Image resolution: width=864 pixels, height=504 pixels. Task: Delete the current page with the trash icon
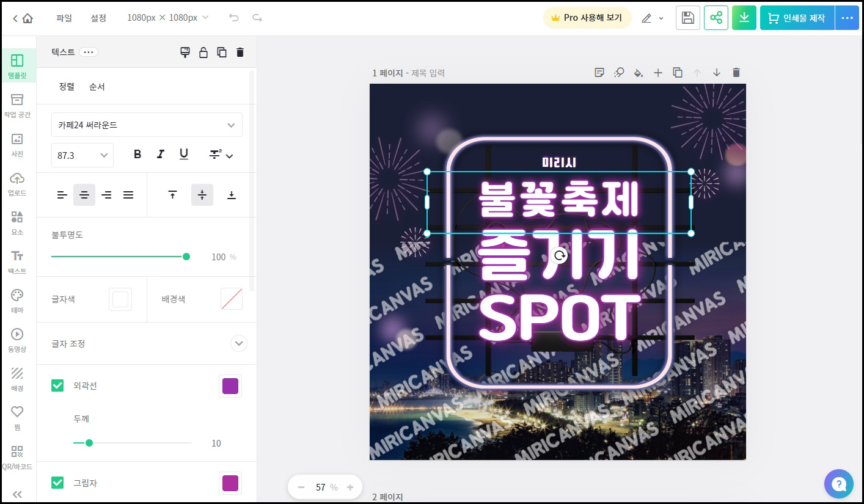point(736,72)
